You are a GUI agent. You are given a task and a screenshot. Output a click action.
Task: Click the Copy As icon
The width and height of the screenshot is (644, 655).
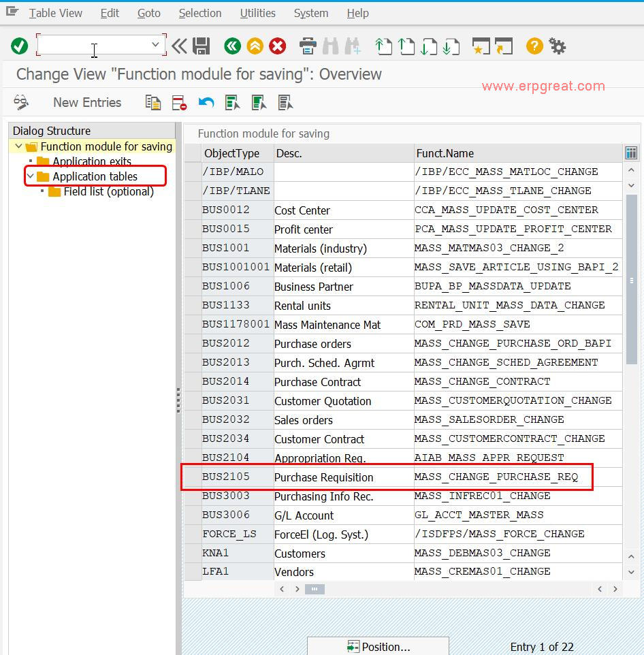(x=153, y=102)
